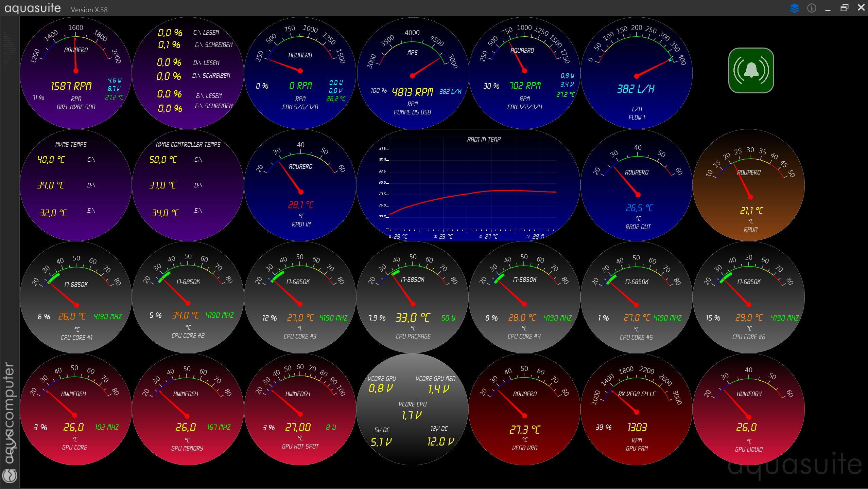868x489 pixels.
Task: Open the info about dialog icon
Action: [x=812, y=8]
